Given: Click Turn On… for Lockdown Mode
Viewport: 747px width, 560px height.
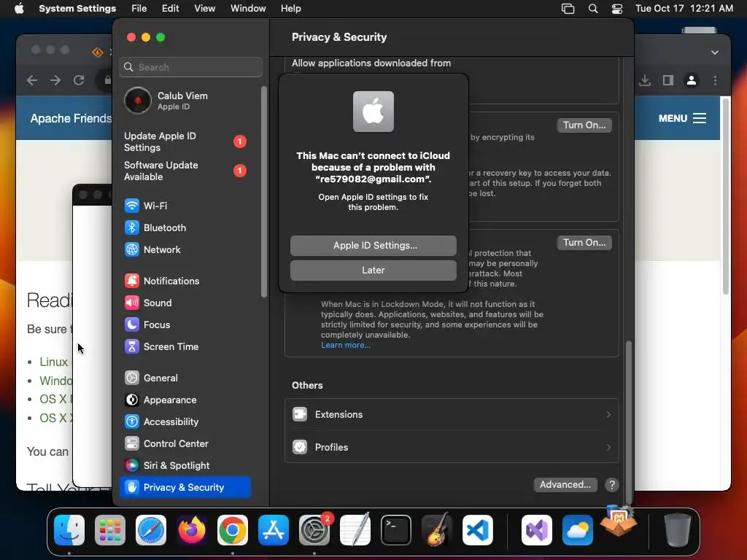Looking at the screenshot, I should coord(584,243).
